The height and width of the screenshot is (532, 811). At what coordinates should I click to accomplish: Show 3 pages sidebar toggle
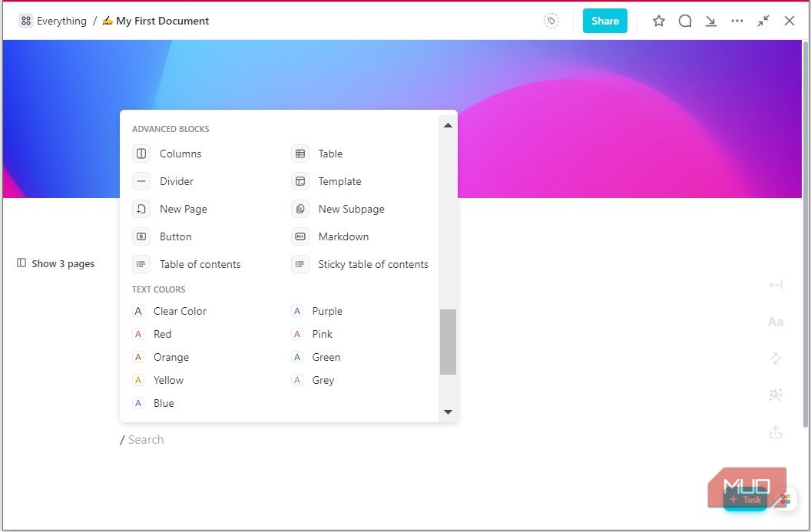point(56,263)
